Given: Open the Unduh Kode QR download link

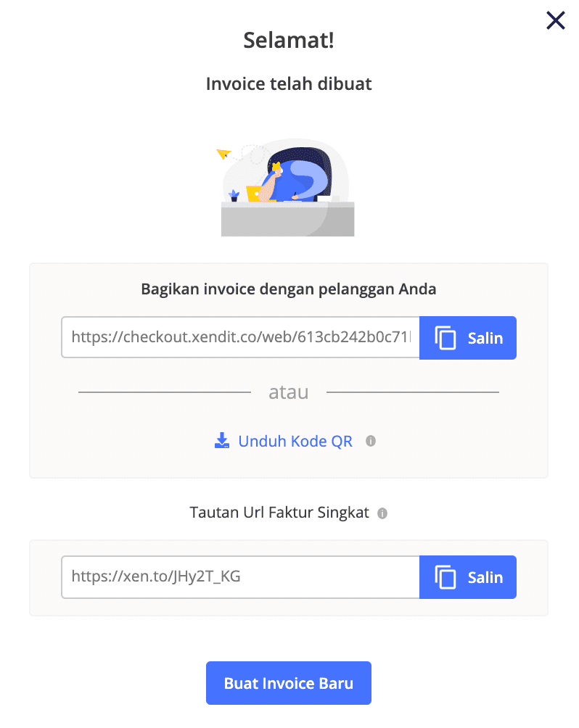Looking at the screenshot, I should coord(295,441).
